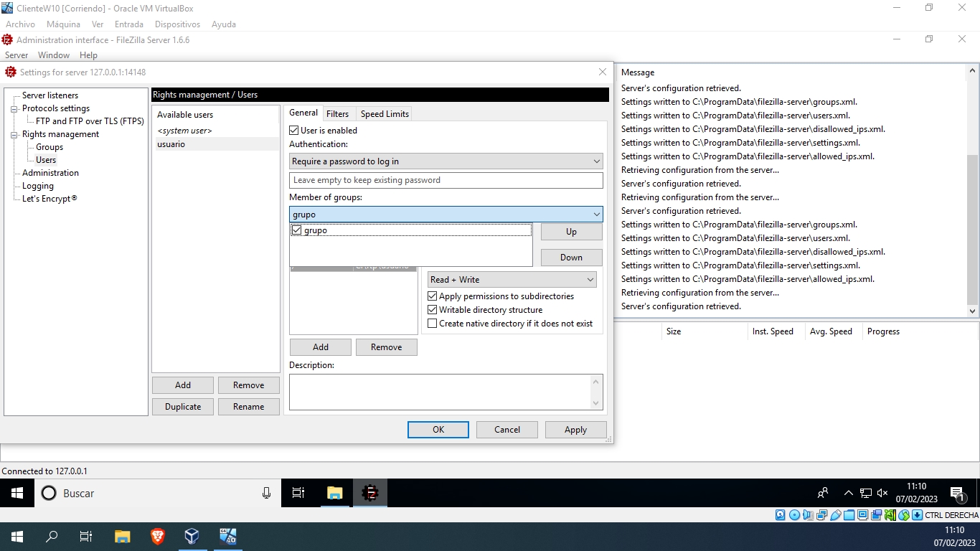Click FileZilla Server icon in guest taskbar

pyautogui.click(x=370, y=493)
